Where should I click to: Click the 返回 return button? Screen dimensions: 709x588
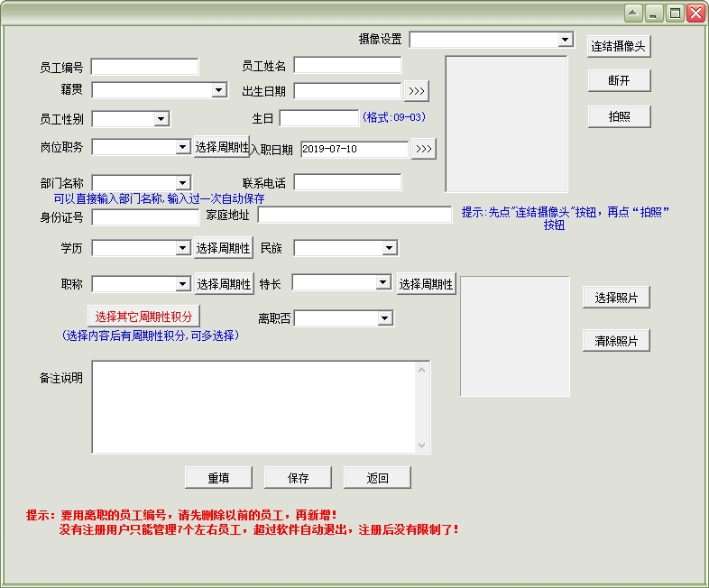point(378,478)
